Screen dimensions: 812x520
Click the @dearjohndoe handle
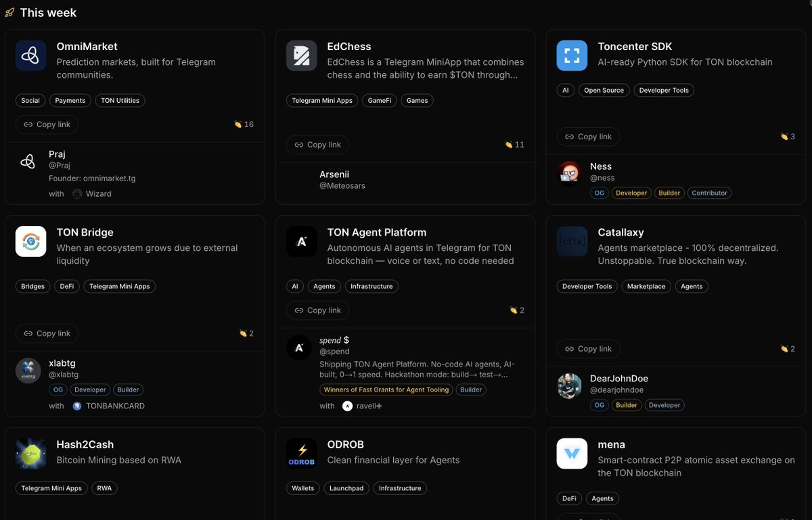tap(616, 390)
